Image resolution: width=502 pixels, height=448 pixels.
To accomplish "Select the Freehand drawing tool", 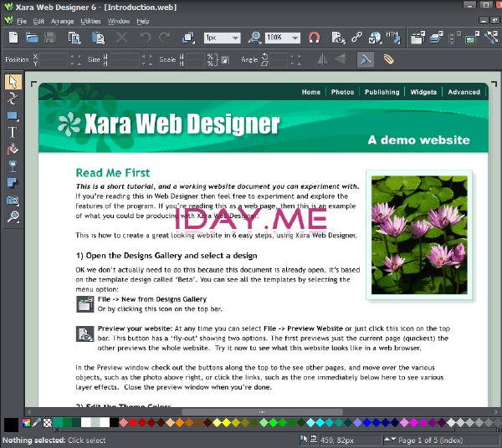I will click(x=13, y=99).
